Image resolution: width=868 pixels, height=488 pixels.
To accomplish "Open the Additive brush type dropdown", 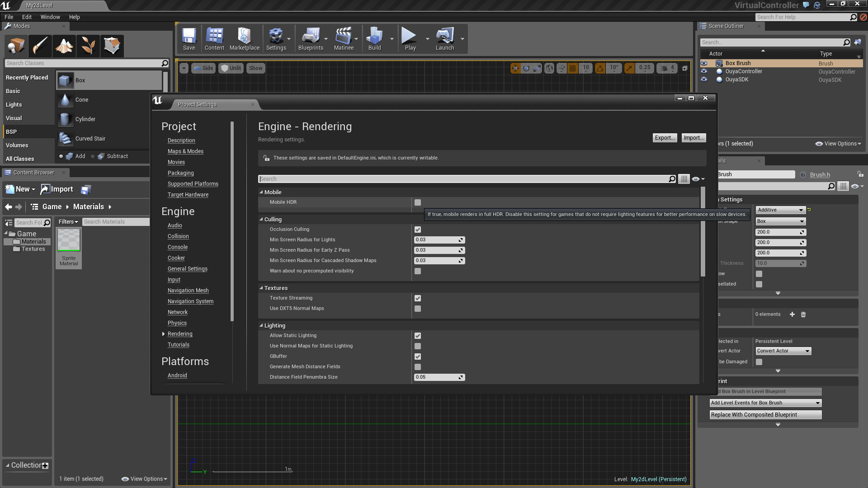I will click(x=781, y=210).
